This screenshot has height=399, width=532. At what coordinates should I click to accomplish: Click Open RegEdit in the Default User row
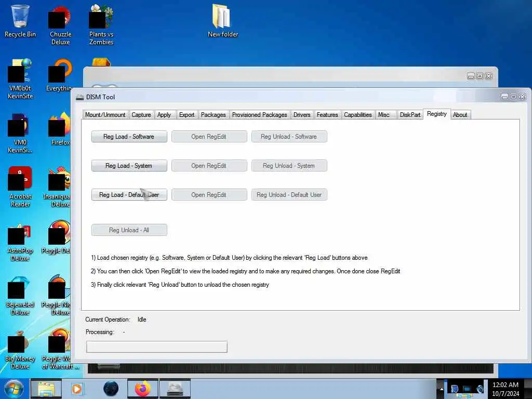click(209, 195)
